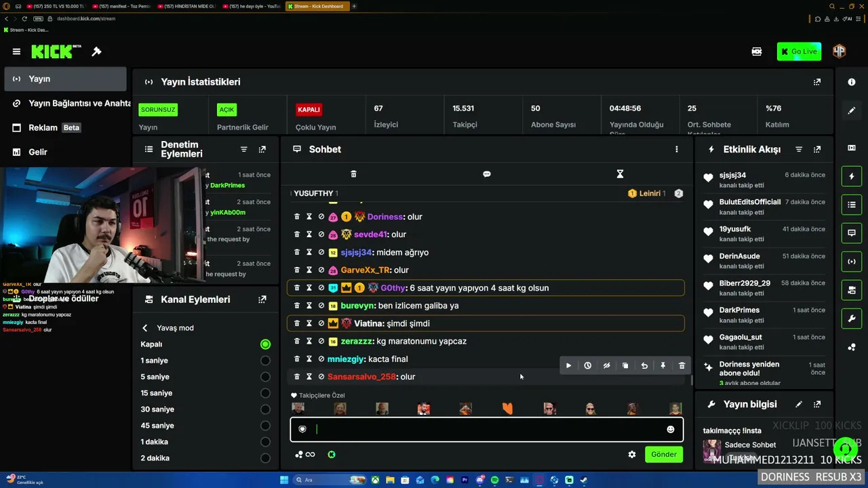Click the speech bubble icon at top of Sohbet
The height and width of the screenshot is (488, 868).
pos(486,174)
